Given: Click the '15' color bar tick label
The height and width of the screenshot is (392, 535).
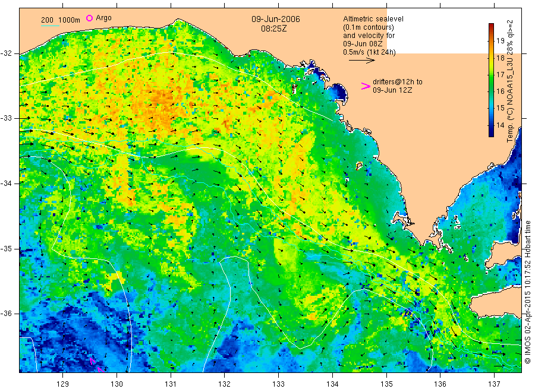Looking at the screenshot, I should (500, 108).
